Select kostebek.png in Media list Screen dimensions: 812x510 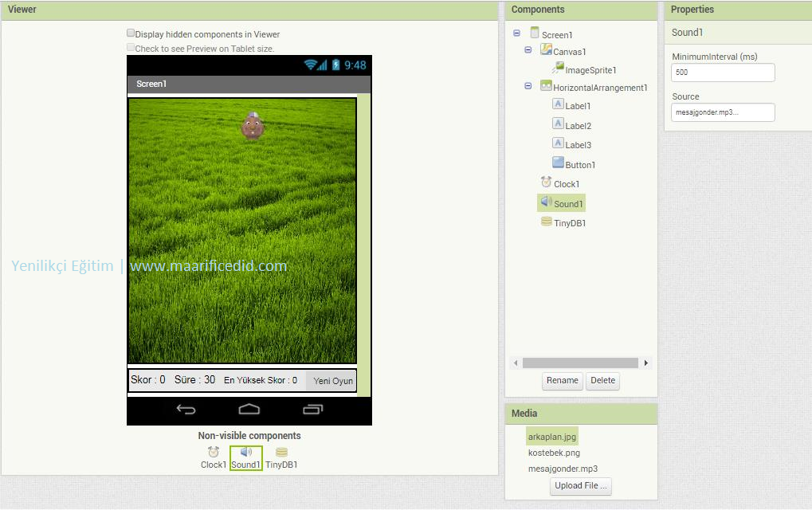pos(554,453)
